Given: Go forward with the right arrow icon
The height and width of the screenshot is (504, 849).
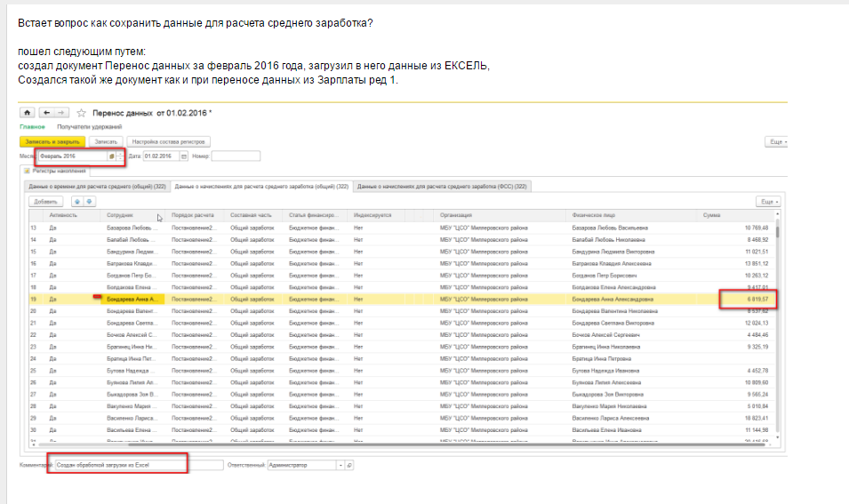Looking at the screenshot, I should [x=60, y=113].
